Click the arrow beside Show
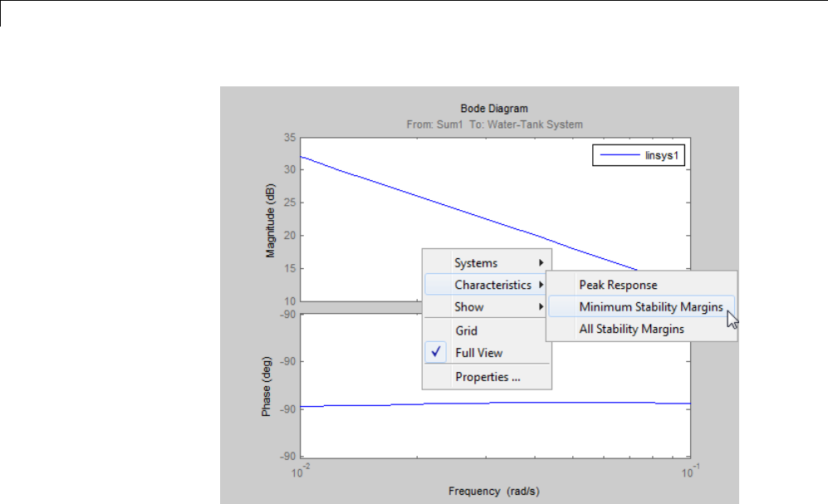Image resolution: width=828 pixels, height=504 pixels. click(542, 306)
